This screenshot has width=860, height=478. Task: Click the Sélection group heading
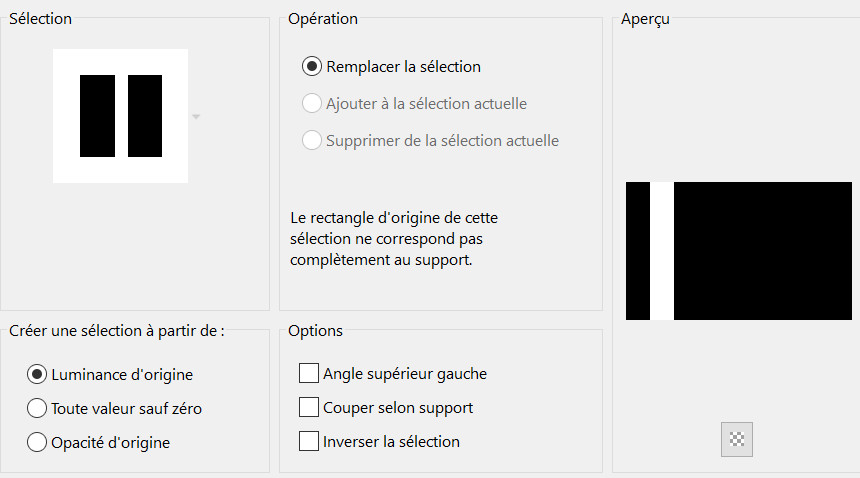point(40,18)
